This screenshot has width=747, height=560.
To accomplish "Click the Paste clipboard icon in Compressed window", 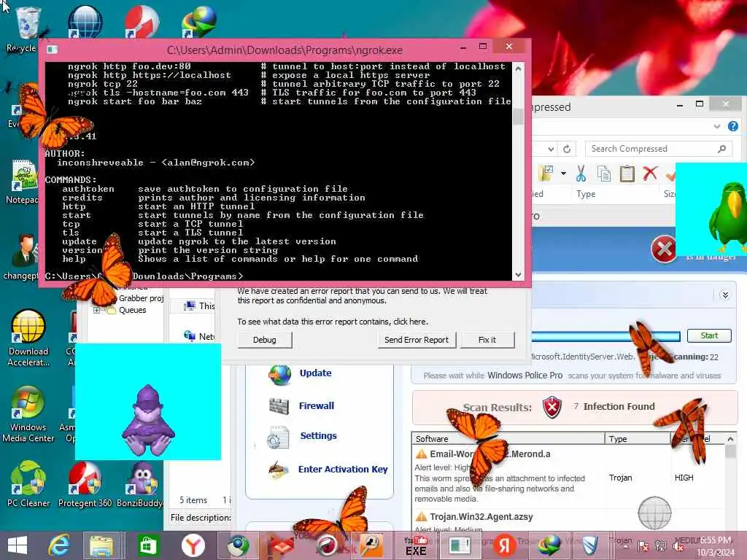I will (x=627, y=174).
